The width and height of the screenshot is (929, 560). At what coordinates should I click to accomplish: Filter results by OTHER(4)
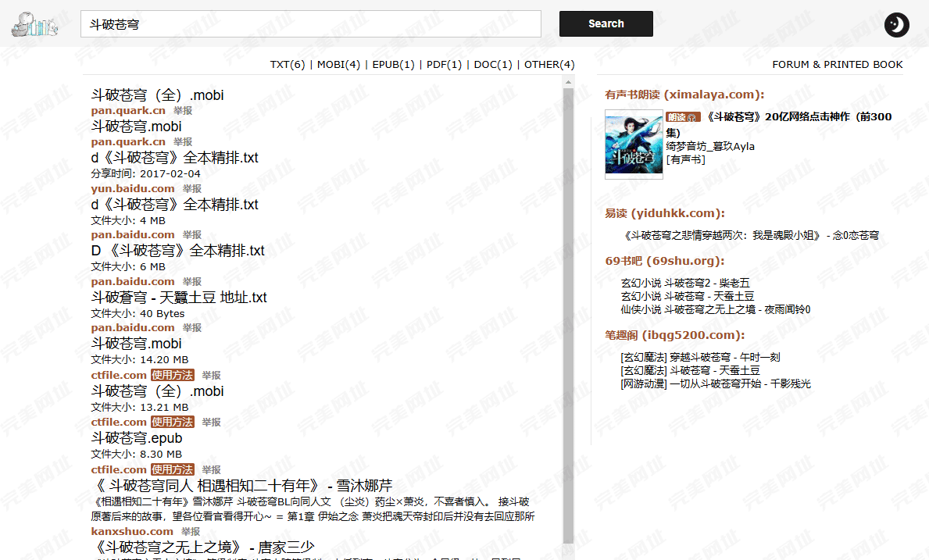(x=549, y=65)
